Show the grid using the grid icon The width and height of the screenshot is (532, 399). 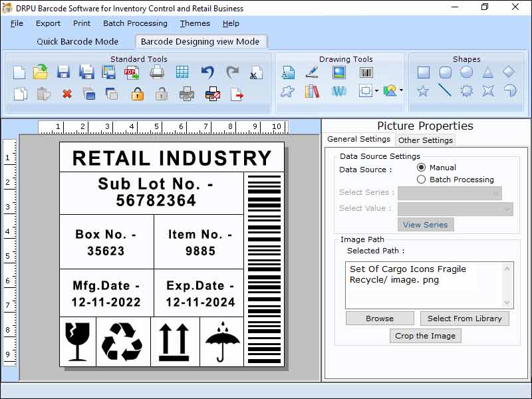[182, 72]
